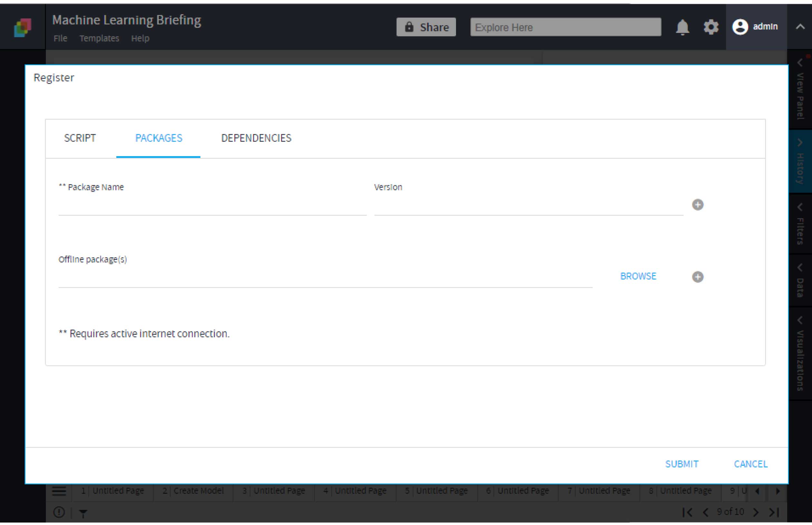
Task: Expand the View Panel side panel
Action: pyautogui.click(x=800, y=89)
